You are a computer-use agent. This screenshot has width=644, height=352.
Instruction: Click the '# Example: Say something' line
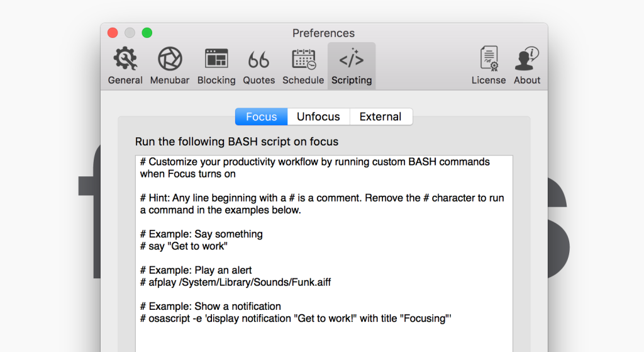[201, 234]
